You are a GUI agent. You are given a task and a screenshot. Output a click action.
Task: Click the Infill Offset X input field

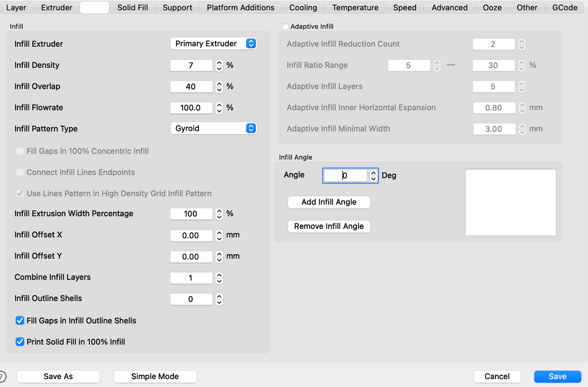click(x=191, y=235)
